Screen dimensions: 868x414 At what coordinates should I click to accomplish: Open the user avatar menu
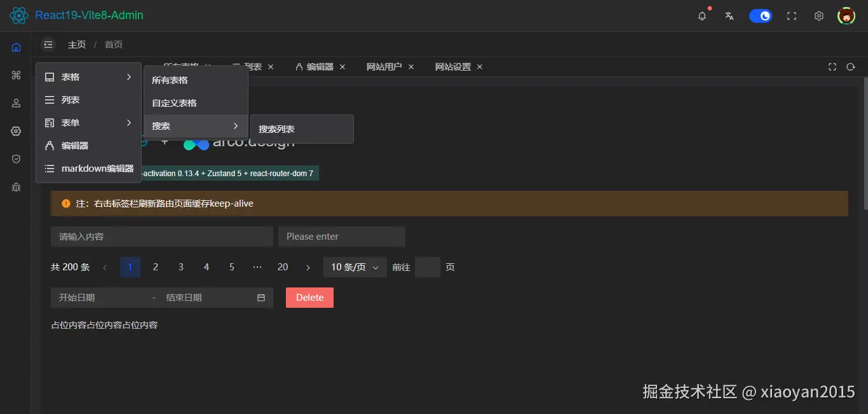[x=846, y=16]
